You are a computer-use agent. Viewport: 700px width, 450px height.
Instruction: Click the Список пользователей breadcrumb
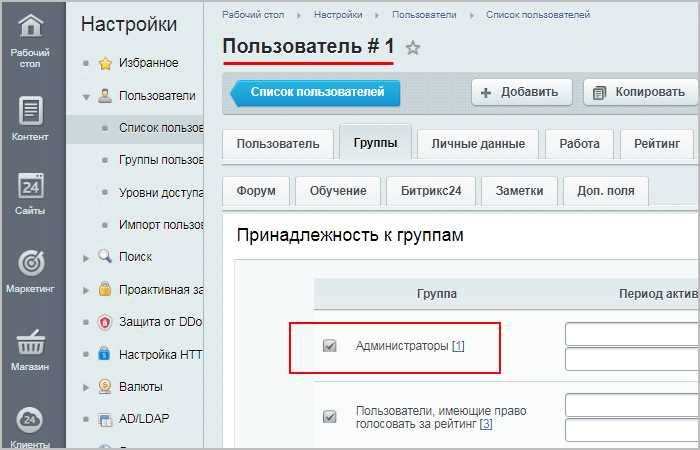538,15
